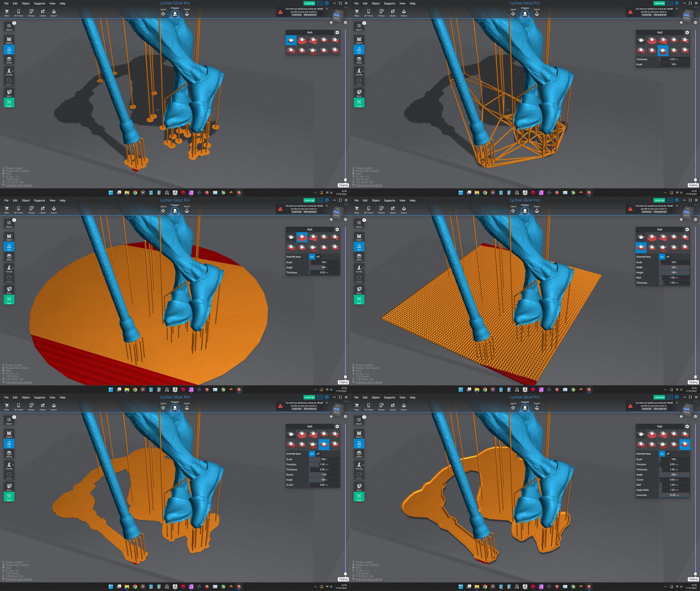Select the highlighted round-disc raft teapot preset
The height and width of the screenshot is (591, 700).
[x=302, y=237]
